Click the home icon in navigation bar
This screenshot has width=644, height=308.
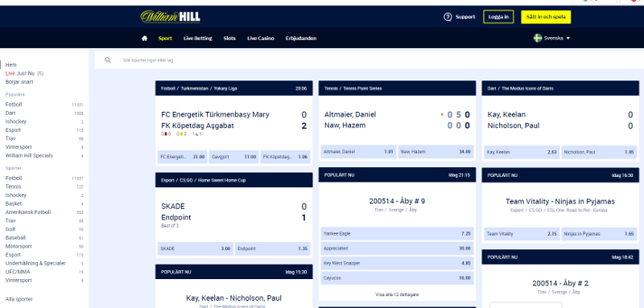pos(144,38)
